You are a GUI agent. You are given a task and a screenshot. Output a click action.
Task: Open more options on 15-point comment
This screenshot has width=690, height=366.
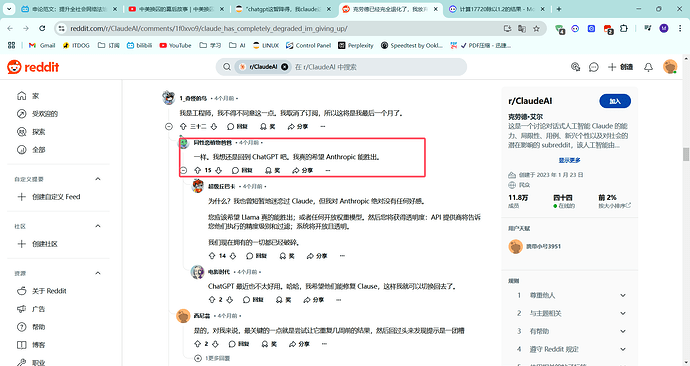[x=327, y=170]
